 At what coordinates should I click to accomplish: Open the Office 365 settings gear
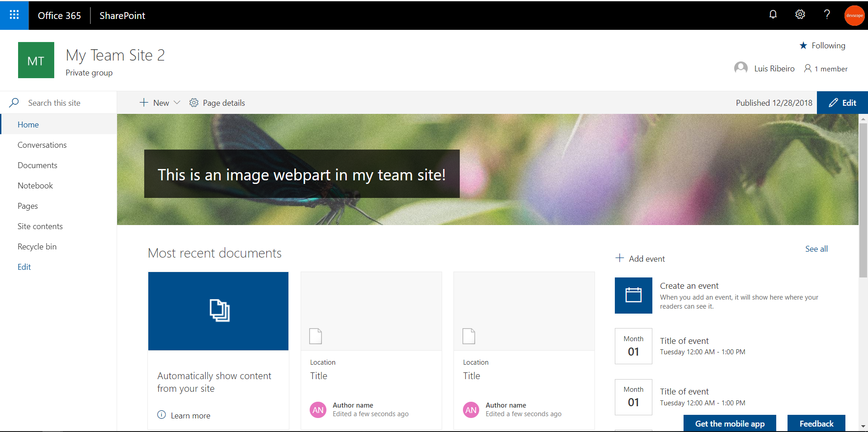click(x=800, y=14)
